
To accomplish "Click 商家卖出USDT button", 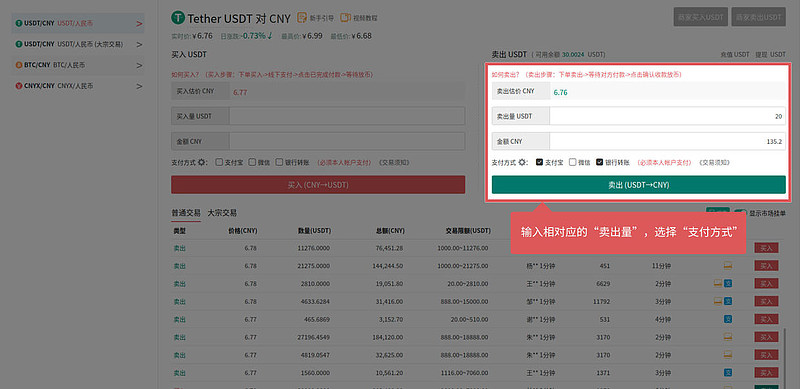I will (758, 17).
